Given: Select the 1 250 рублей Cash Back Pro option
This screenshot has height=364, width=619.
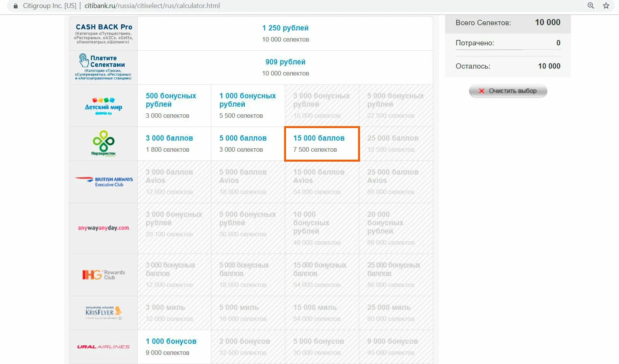Looking at the screenshot, I should [285, 34].
